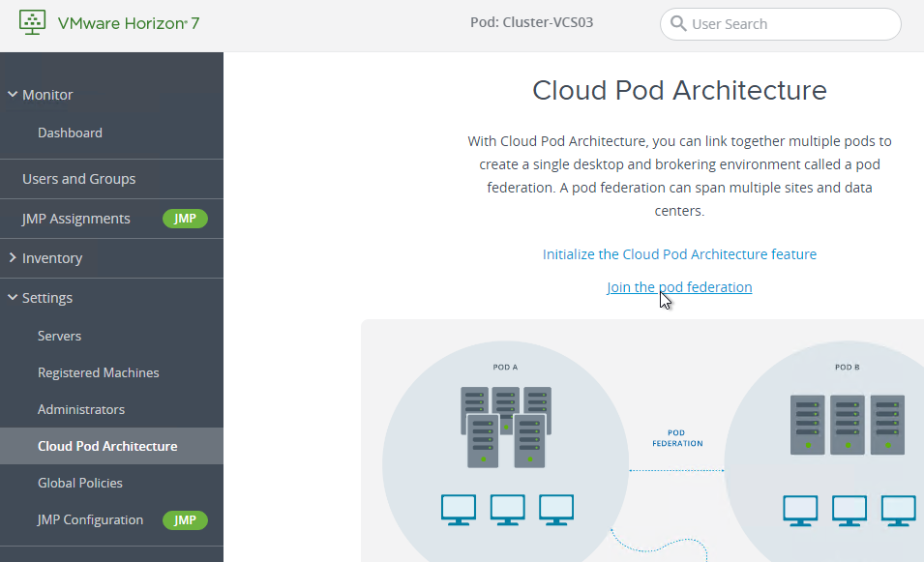The image size is (924, 562).
Task: Click the Pod A server cluster graphic
Action: click(506, 428)
